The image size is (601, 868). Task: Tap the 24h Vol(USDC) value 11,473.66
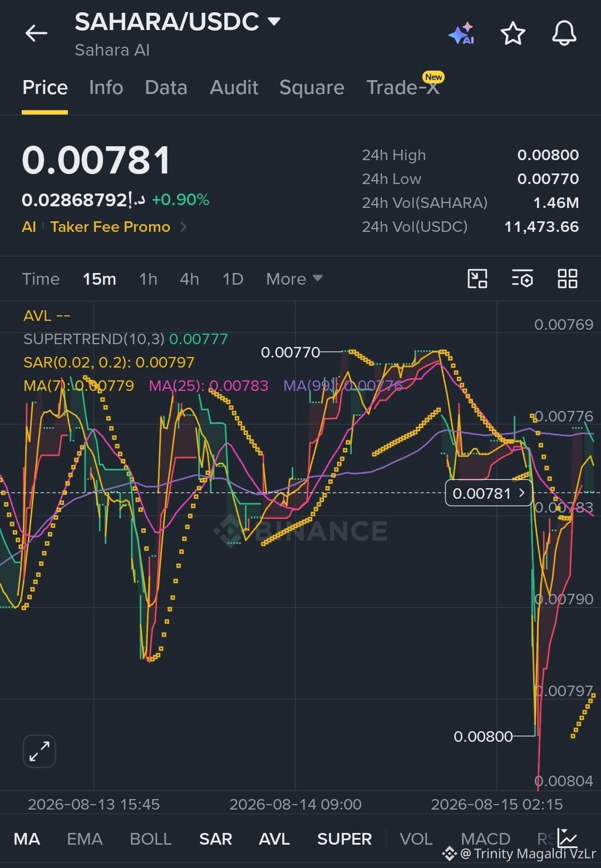point(541,227)
